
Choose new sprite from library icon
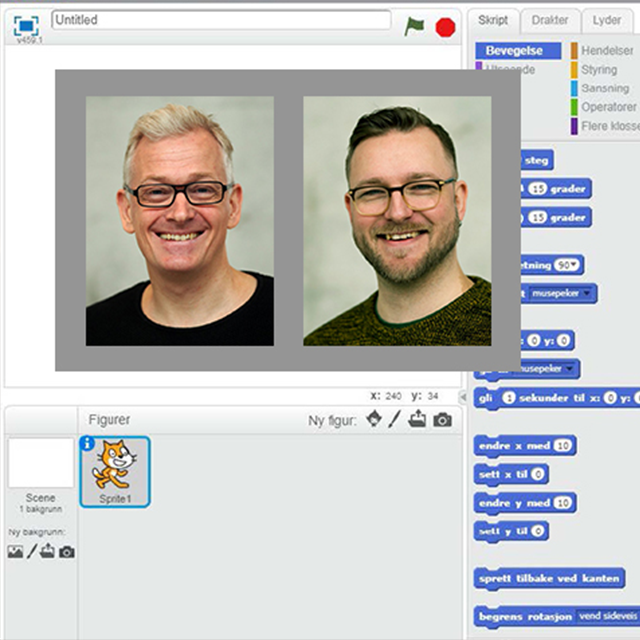[374, 419]
